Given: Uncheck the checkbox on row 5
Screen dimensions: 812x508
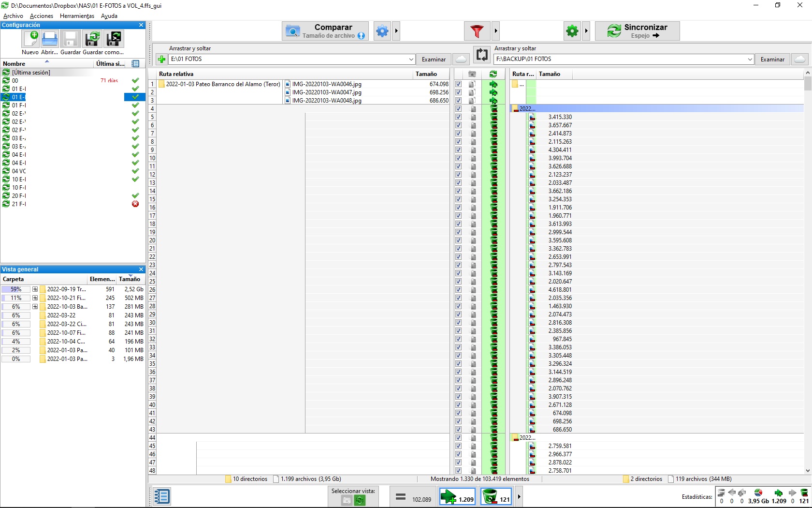Looking at the screenshot, I should point(458,117).
